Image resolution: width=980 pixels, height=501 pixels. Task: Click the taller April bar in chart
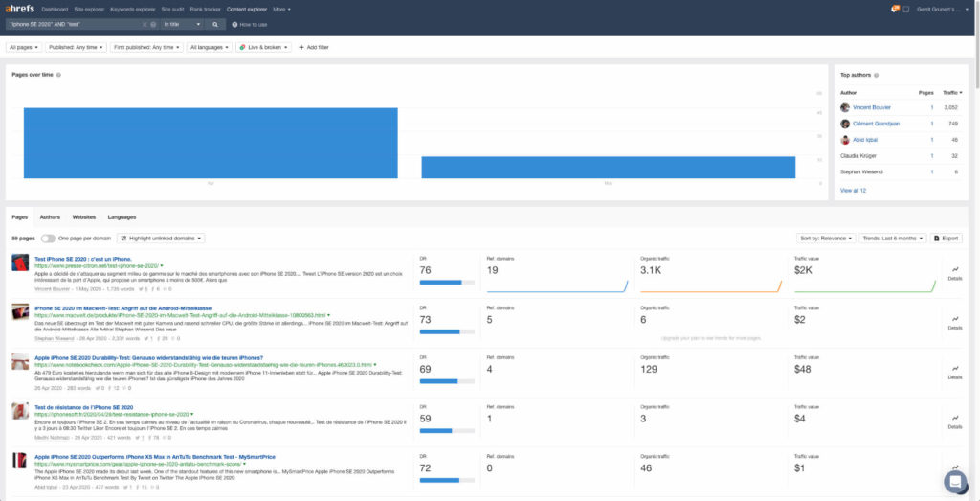tap(211, 144)
